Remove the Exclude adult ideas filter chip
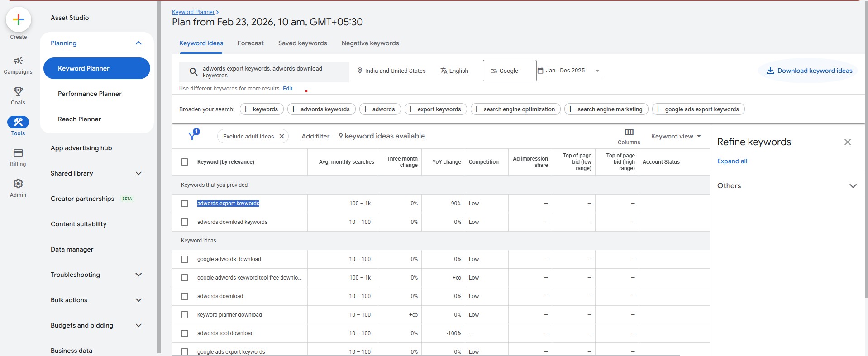The height and width of the screenshot is (356, 868). [x=281, y=136]
